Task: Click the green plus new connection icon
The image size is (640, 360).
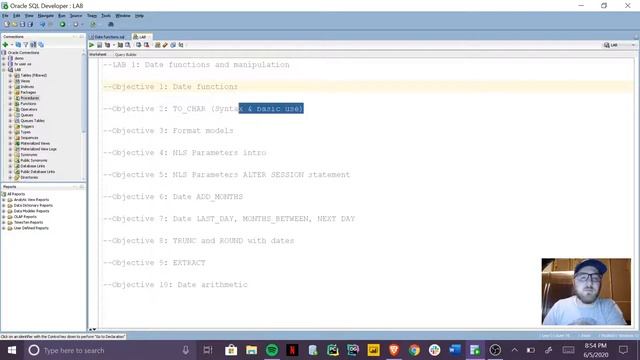Action: pyautogui.click(x=5, y=44)
